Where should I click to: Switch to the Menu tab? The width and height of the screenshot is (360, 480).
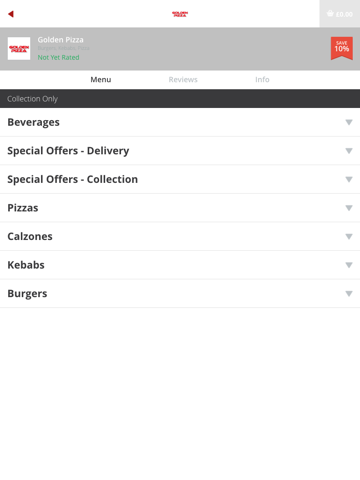[101, 80]
